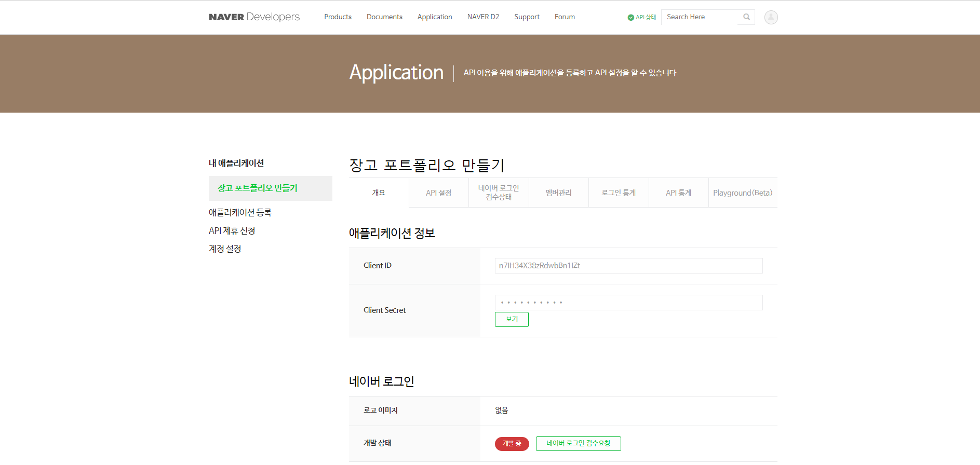Click the 개발 상태 row label
The height and width of the screenshot is (465, 980).
(x=377, y=443)
